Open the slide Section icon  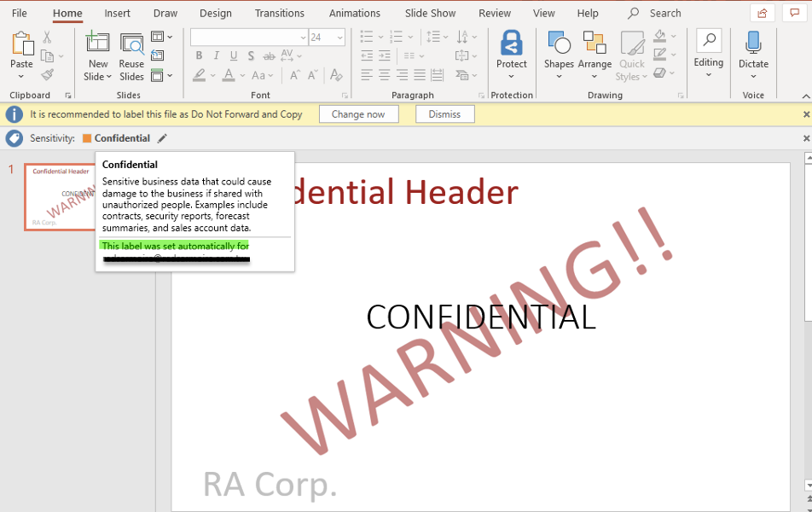pyautogui.click(x=158, y=75)
